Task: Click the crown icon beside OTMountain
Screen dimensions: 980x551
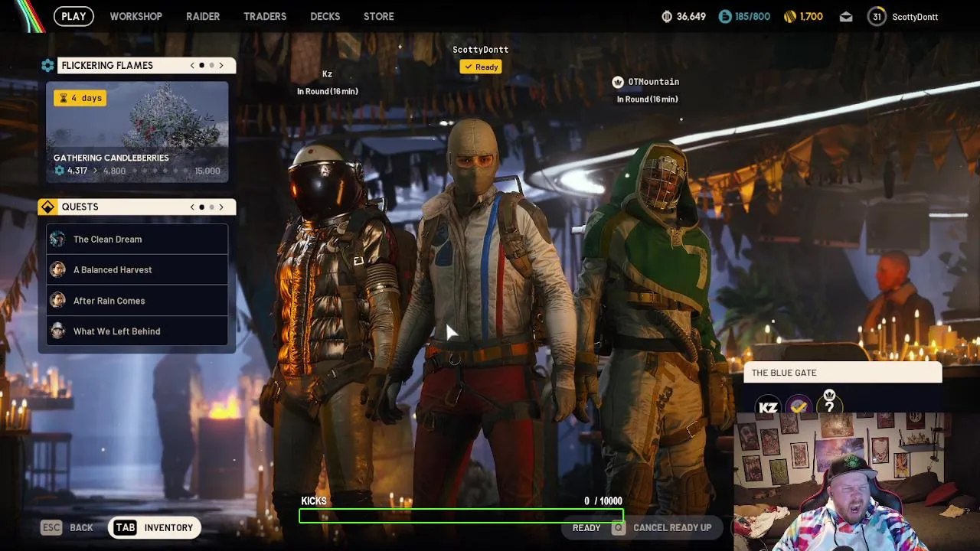Action: point(618,82)
